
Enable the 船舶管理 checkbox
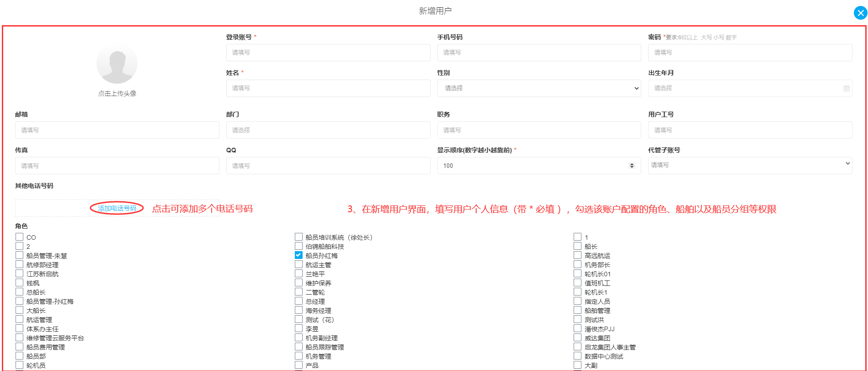577,310
